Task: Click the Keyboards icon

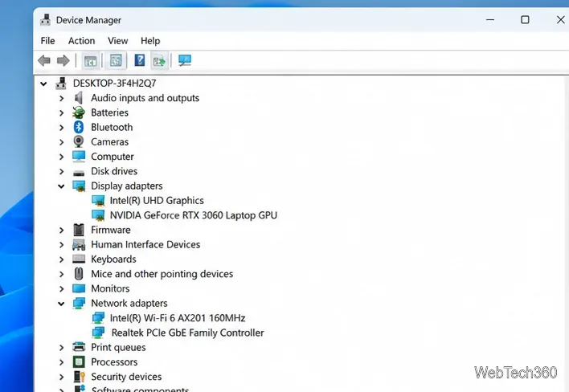Action: click(x=79, y=259)
